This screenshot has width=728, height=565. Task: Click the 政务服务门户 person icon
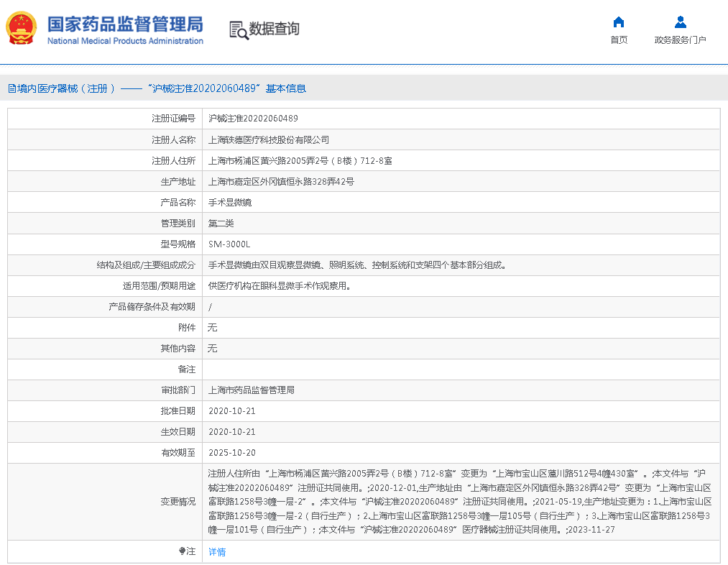point(680,22)
